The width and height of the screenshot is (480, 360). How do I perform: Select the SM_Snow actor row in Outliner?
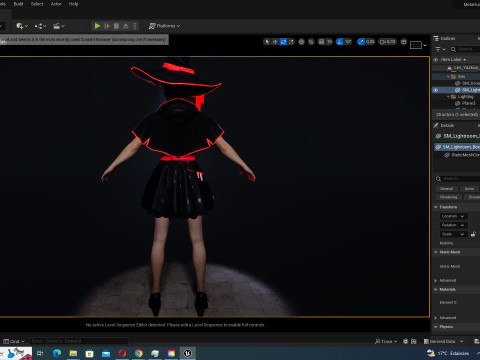(456, 83)
